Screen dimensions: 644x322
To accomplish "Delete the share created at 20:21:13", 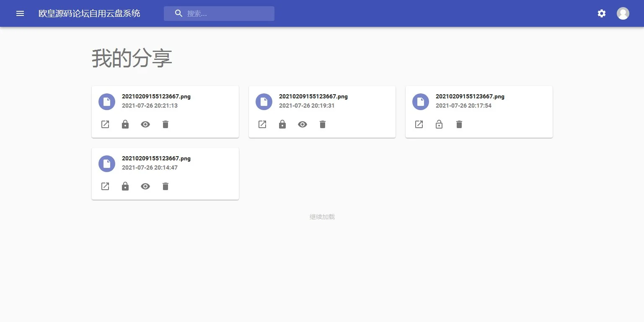I will coord(166,124).
